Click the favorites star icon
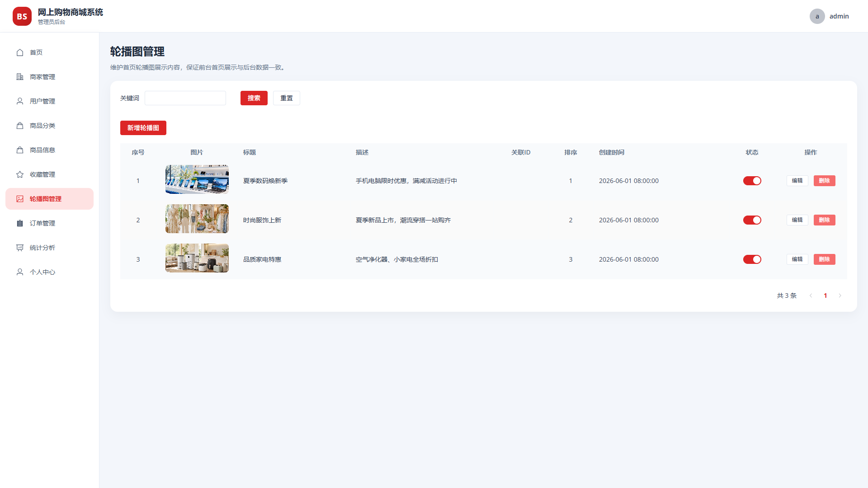This screenshot has width=868, height=488. coord(20,174)
